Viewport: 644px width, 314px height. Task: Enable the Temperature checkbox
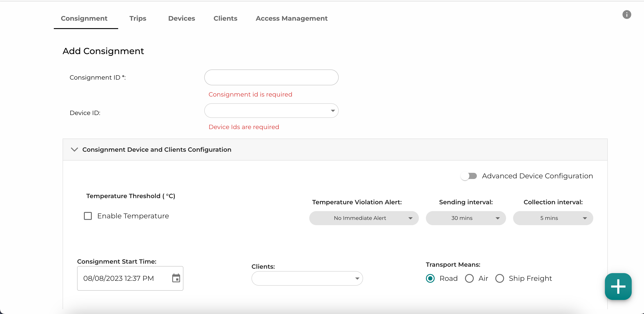[x=88, y=215]
